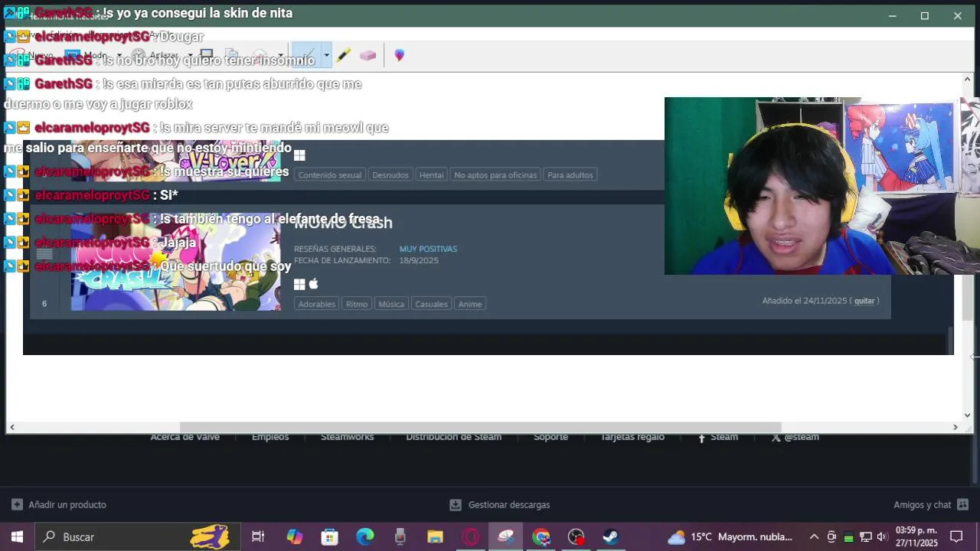
Task: Click the MUY POSITIVAS review summary
Action: click(x=428, y=249)
